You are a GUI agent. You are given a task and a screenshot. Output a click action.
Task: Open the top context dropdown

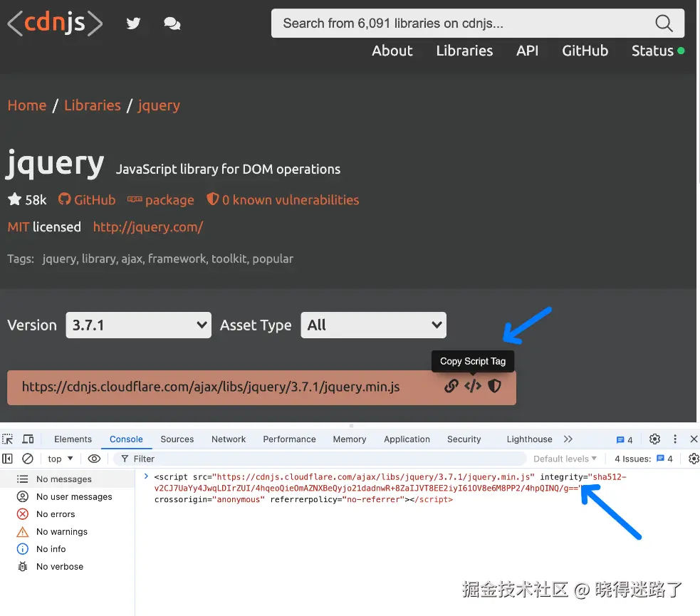tap(61, 459)
